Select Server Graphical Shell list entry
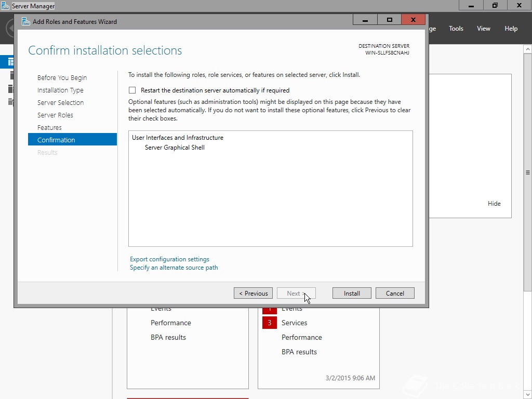The height and width of the screenshot is (399, 532). (175, 148)
